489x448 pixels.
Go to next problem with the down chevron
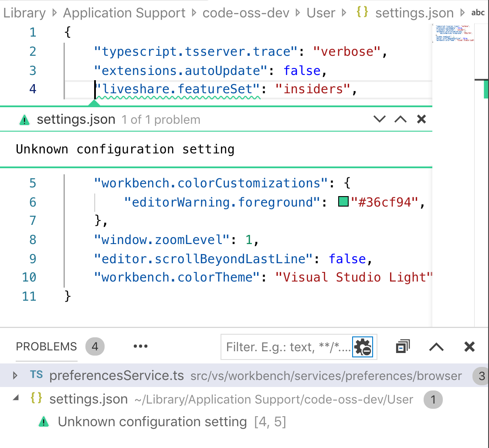click(x=379, y=119)
